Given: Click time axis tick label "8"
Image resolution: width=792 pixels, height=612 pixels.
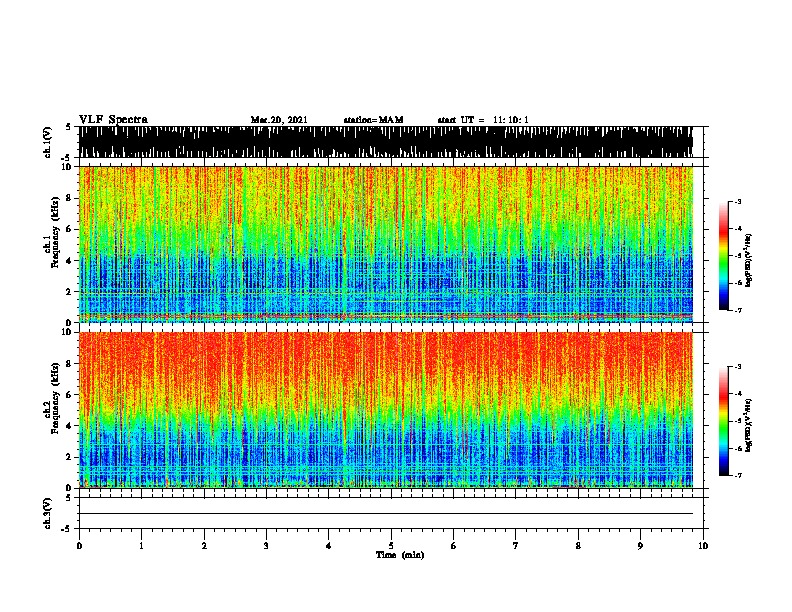Looking at the screenshot, I should (578, 546).
